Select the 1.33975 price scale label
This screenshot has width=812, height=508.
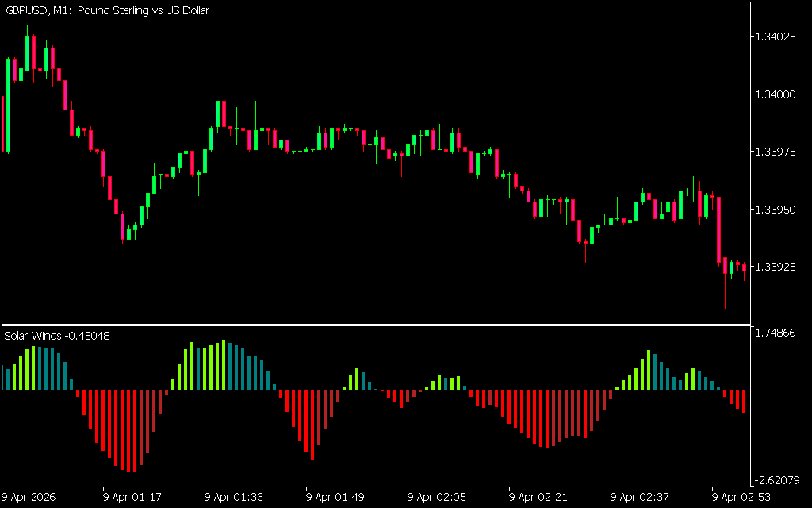(776, 152)
